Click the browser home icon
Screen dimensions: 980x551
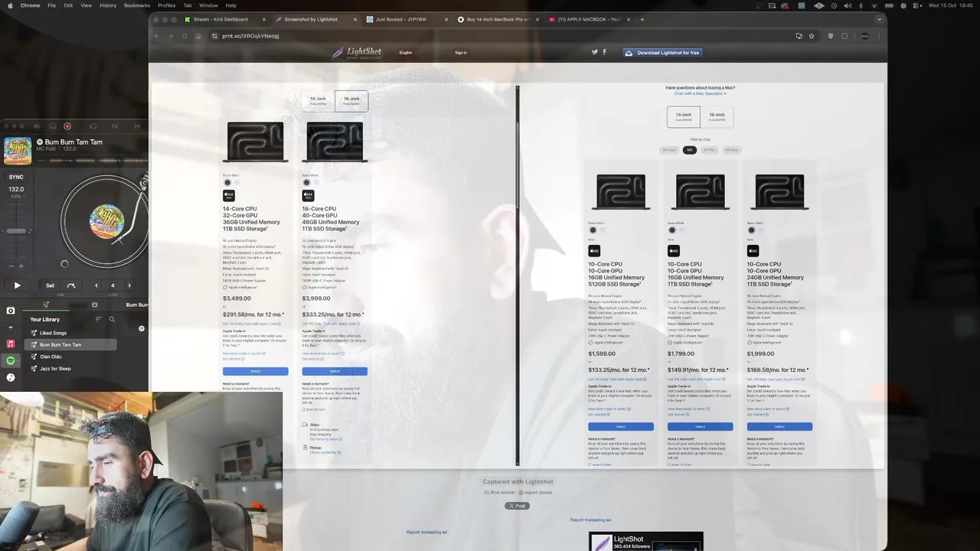(198, 36)
